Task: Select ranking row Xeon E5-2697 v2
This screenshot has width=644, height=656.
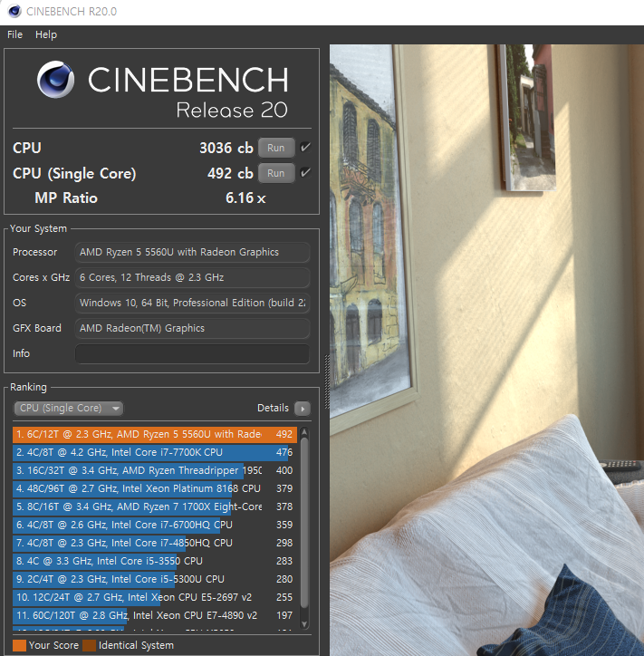Action: [x=155, y=597]
